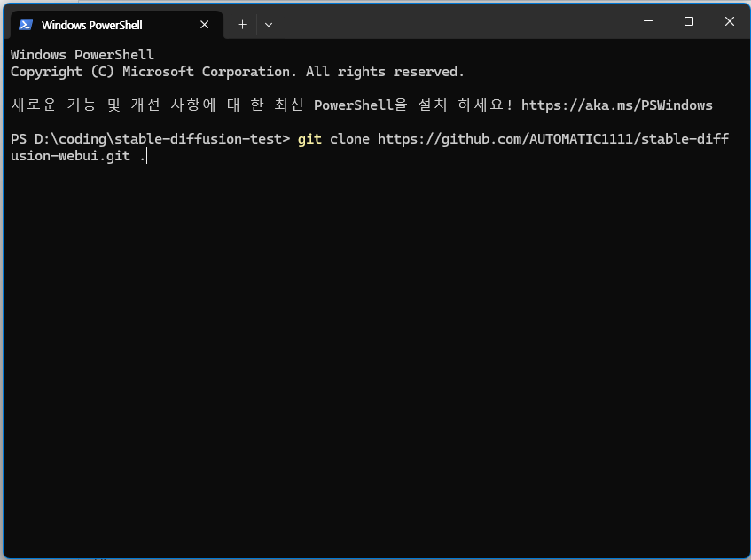Image resolution: width=751 pixels, height=560 pixels.
Task: Click 'usion-webui.git .' on the wrapped line
Action: 78,156
